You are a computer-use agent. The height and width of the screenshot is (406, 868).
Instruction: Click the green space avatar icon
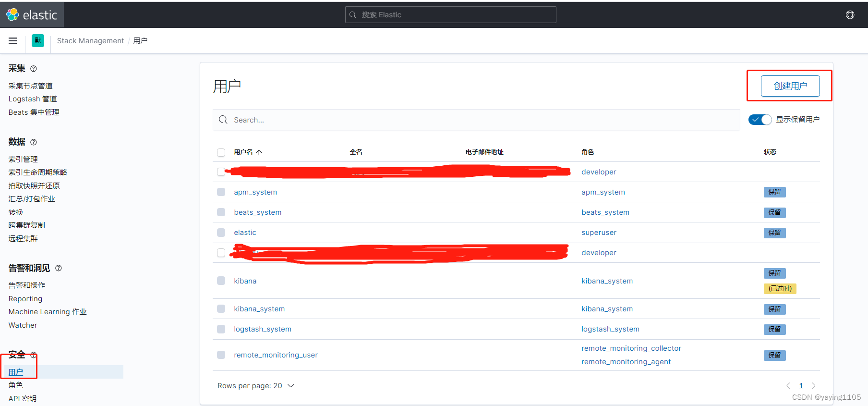[x=38, y=41]
